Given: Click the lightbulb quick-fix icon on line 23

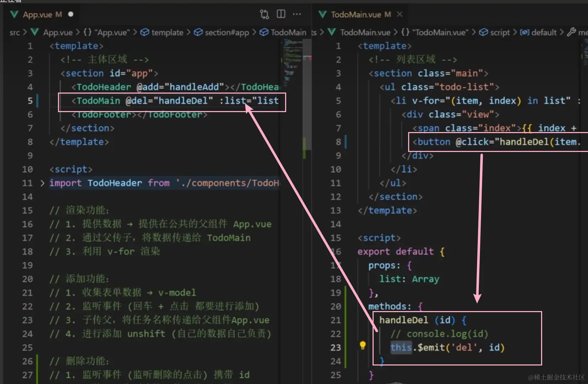Looking at the screenshot, I should pos(363,345).
